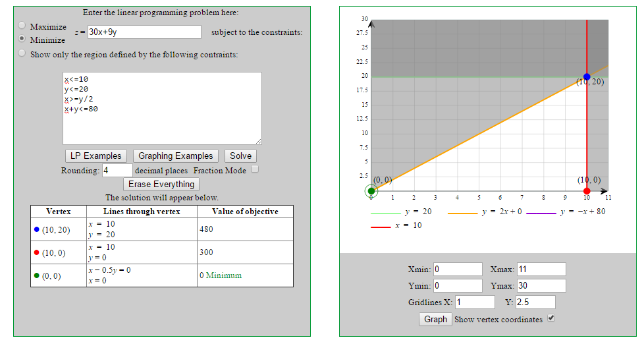This screenshot has width=644, height=344.
Task: Enable the Fraction Mode checkbox
Action: [255, 169]
